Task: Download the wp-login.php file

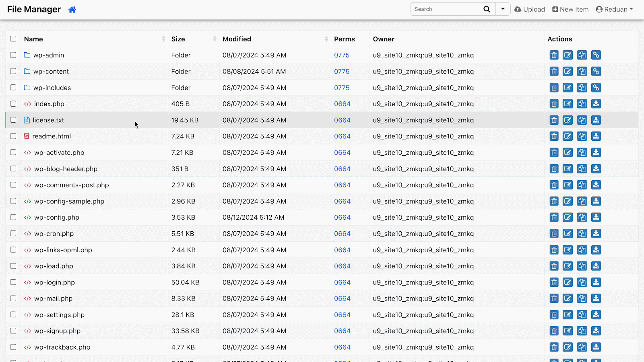Action: [596, 282]
